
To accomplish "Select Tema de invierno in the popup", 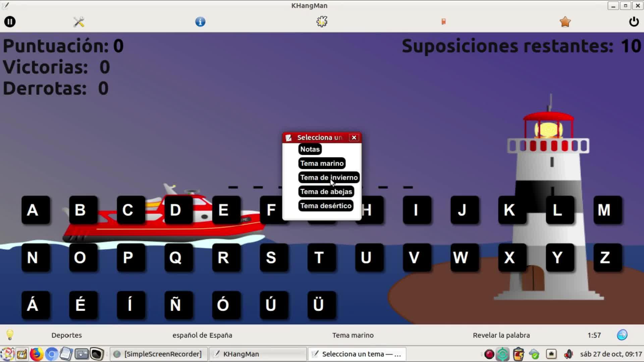I will click(x=329, y=177).
